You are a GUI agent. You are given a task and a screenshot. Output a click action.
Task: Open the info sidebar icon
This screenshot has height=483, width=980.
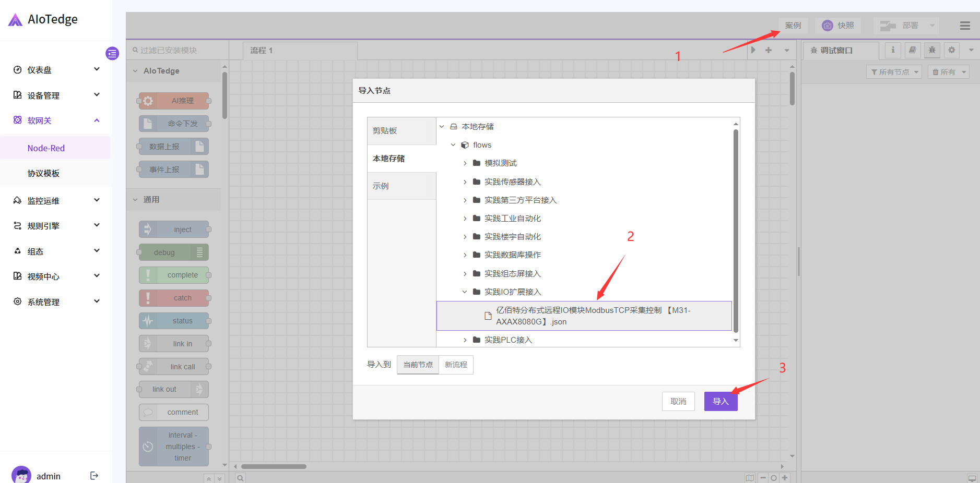[893, 50]
